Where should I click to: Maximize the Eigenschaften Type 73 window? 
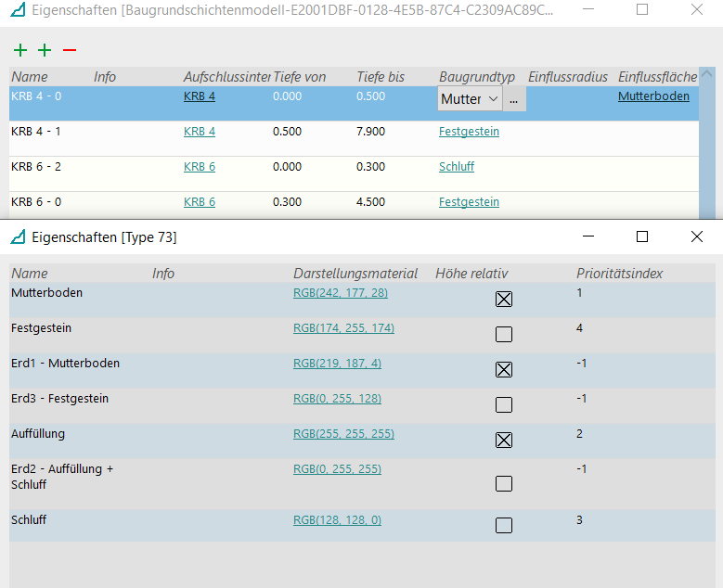coord(641,237)
